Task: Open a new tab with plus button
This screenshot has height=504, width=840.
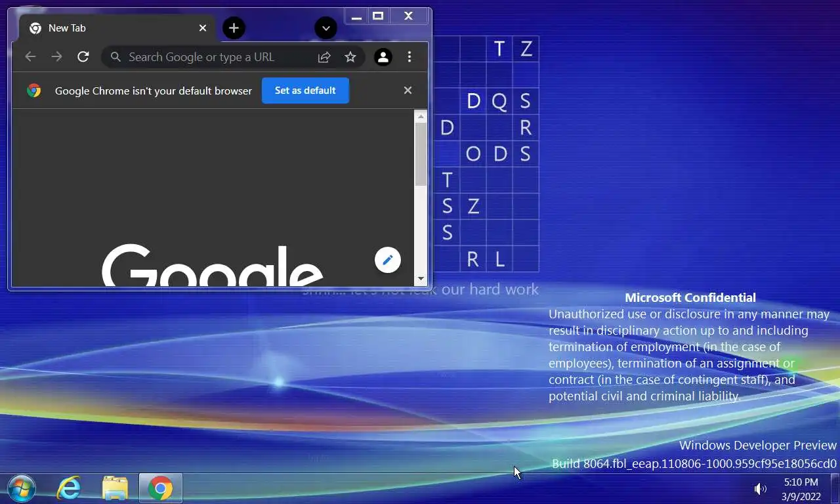Action: 234,28
